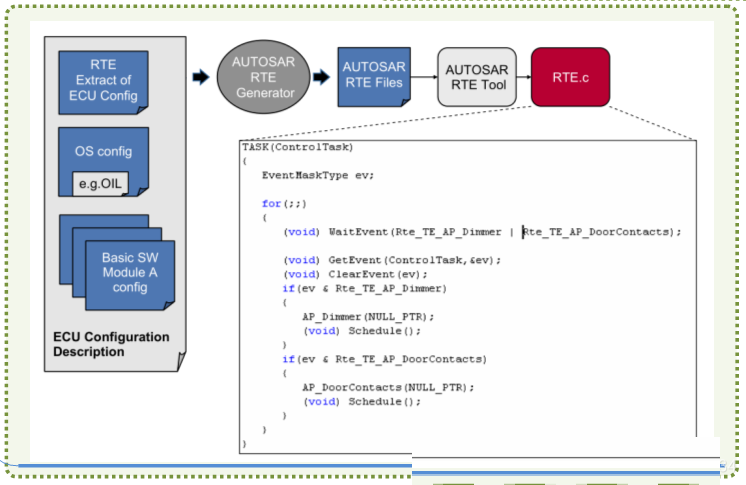The image size is (746, 485).
Task: Select the red RTE.c box
Action: click(570, 77)
